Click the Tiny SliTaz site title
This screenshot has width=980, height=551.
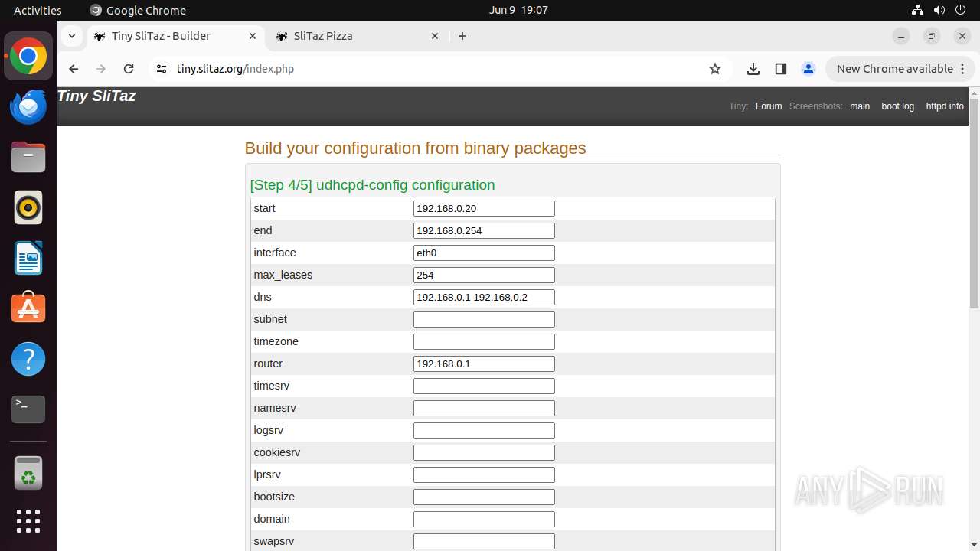96,96
